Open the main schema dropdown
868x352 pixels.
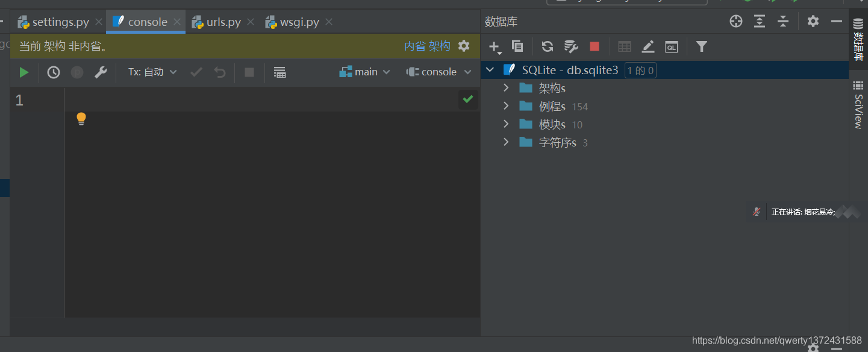(365, 72)
